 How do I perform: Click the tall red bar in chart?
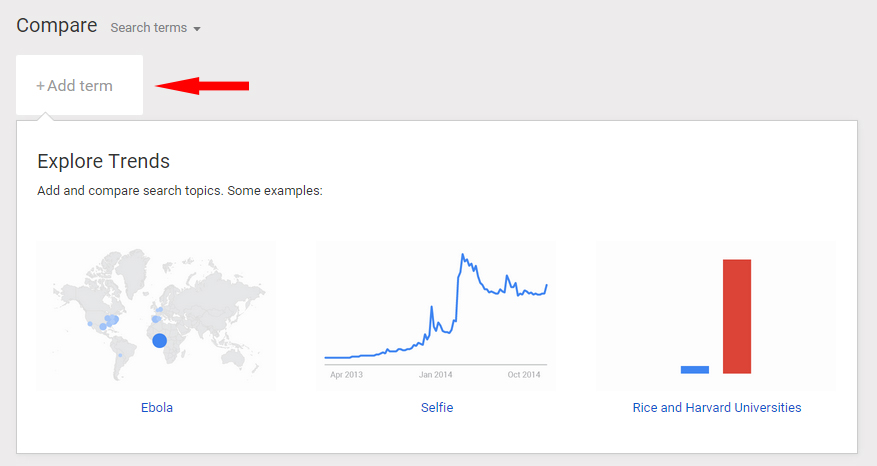click(737, 316)
